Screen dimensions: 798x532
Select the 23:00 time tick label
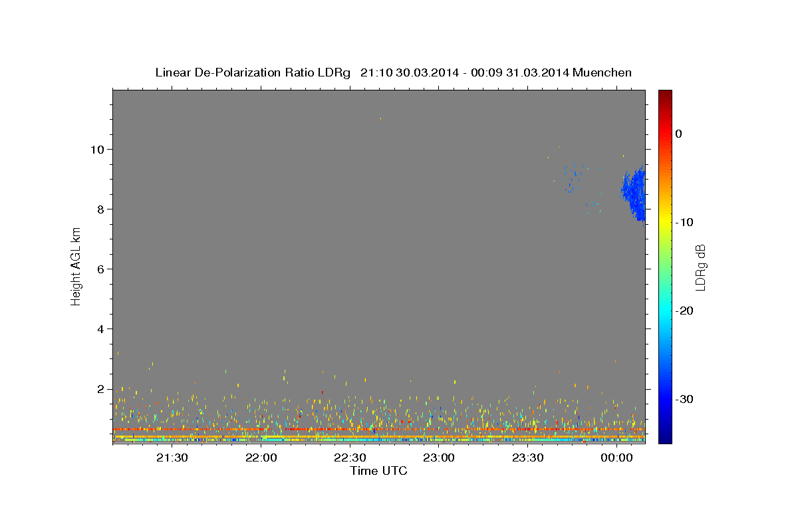(439, 458)
